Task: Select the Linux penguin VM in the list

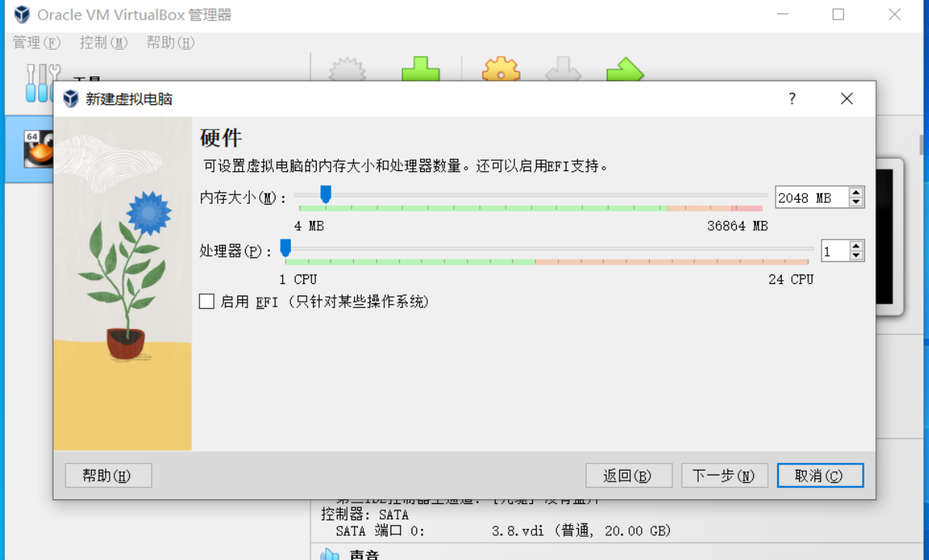Action: point(38,149)
